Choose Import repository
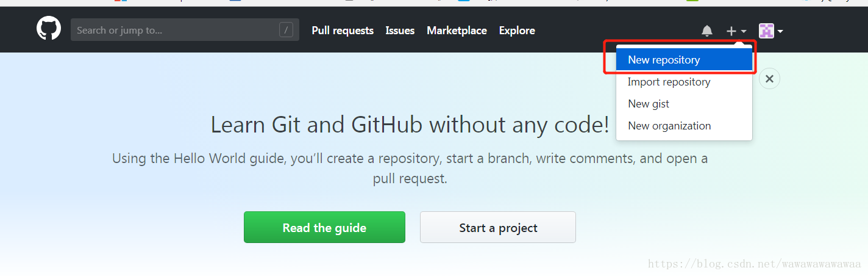Screen dimensions: 868x276 [x=684, y=82]
